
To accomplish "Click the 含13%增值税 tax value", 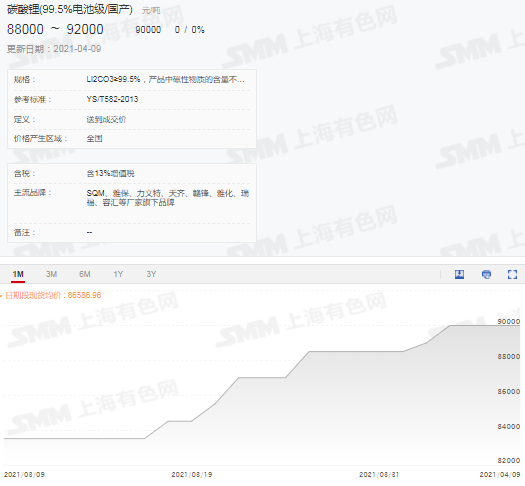I will tap(110, 173).
